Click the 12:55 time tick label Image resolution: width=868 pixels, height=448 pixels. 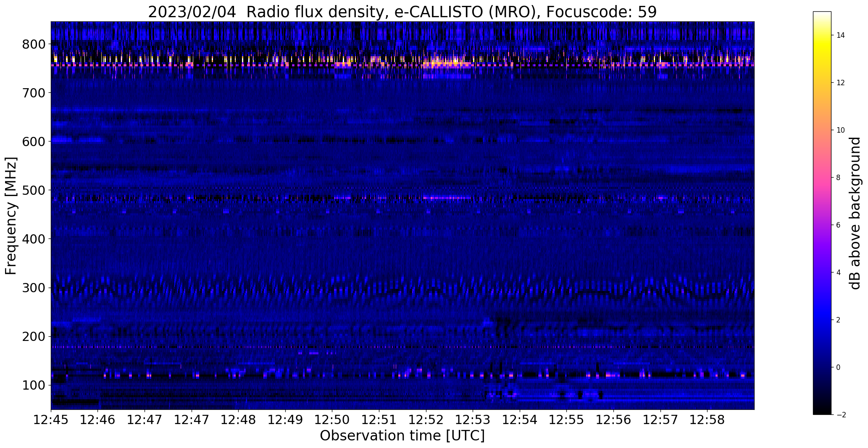click(566, 420)
